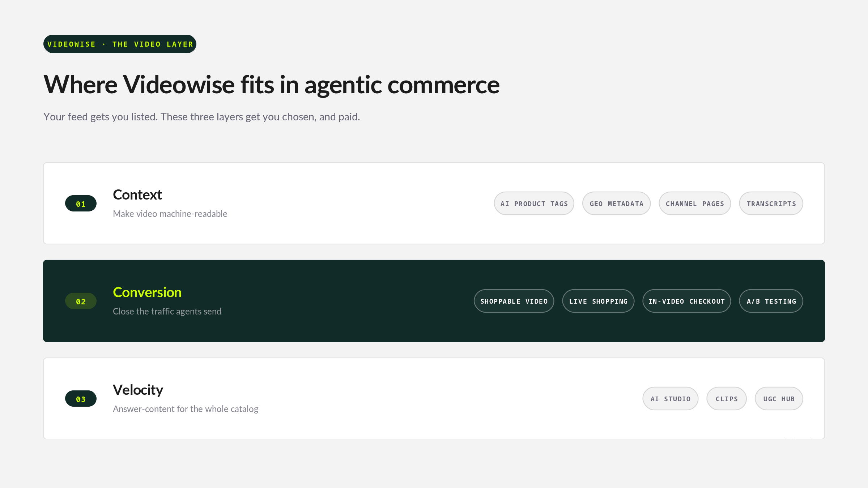Click the Velocity layer title

click(x=138, y=390)
